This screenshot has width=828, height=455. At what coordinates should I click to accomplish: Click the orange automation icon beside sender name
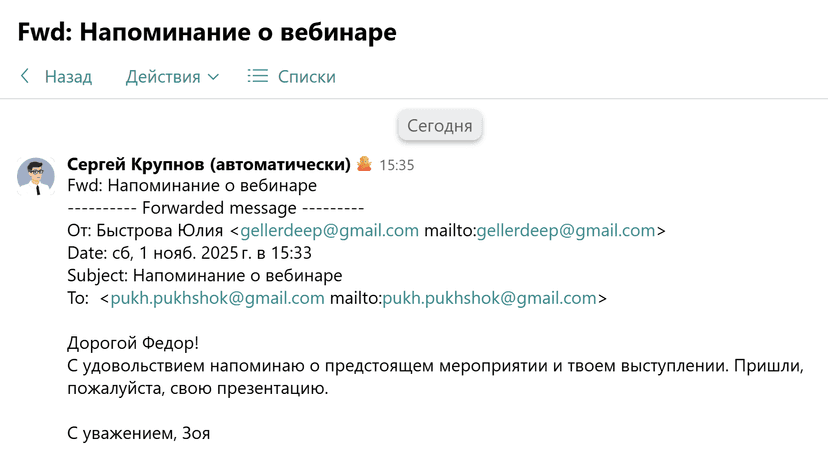(x=365, y=164)
